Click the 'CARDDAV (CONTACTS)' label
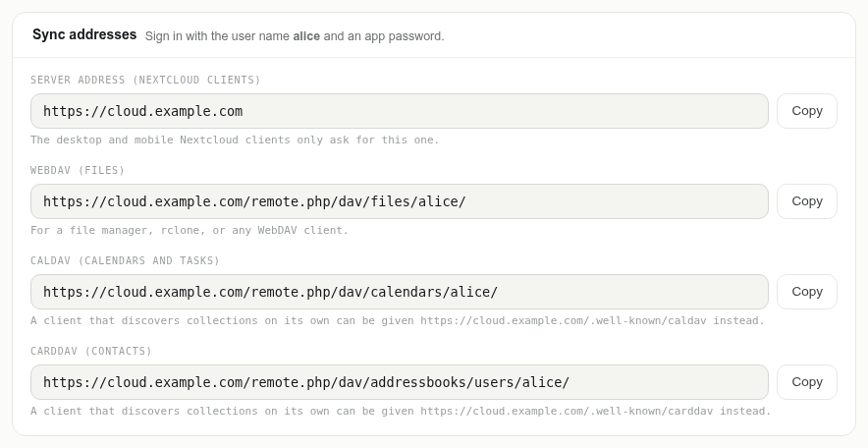This screenshot has height=448, width=868. pos(90,351)
